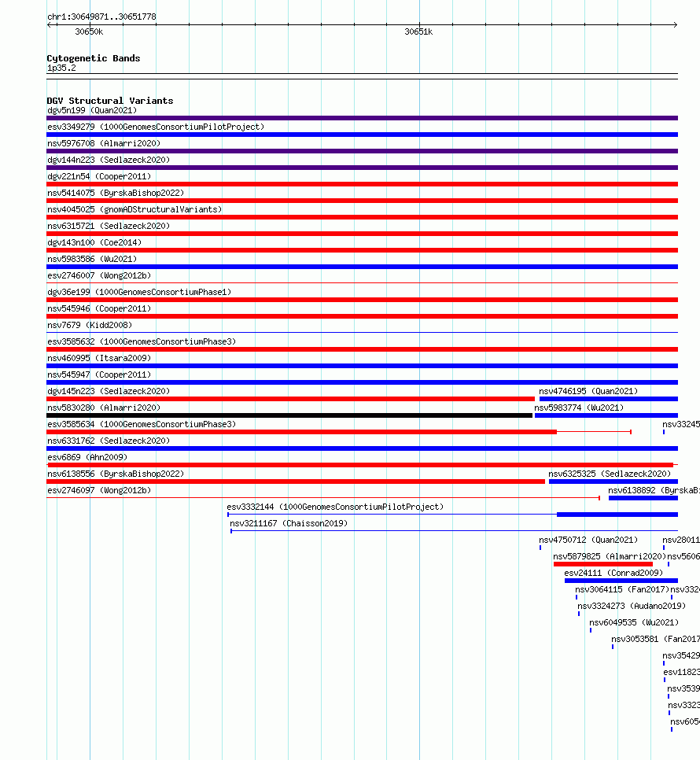Click nsv6049535 (Wu2021) label
Viewport: 700px width, 760px height.
[x=634, y=622]
